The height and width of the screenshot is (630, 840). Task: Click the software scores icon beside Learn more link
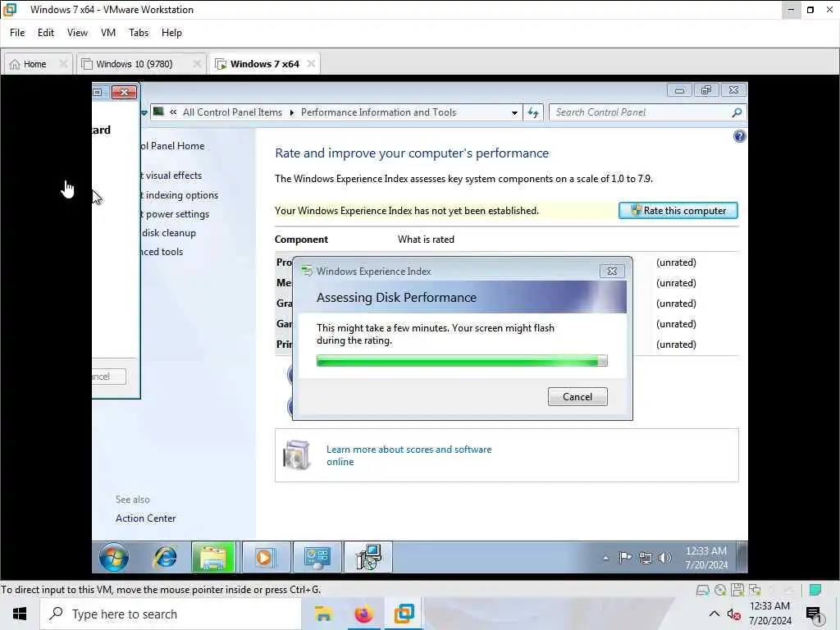pos(296,454)
